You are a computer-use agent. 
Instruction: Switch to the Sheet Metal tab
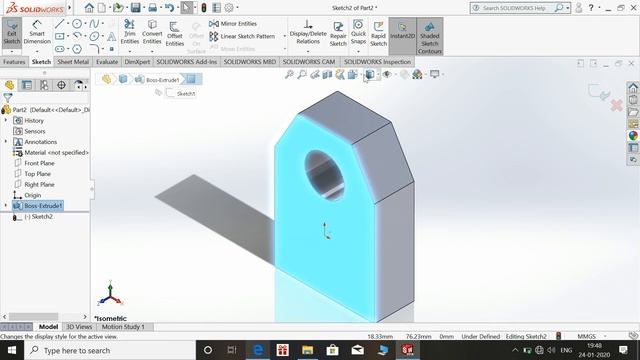pyautogui.click(x=73, y=62)
